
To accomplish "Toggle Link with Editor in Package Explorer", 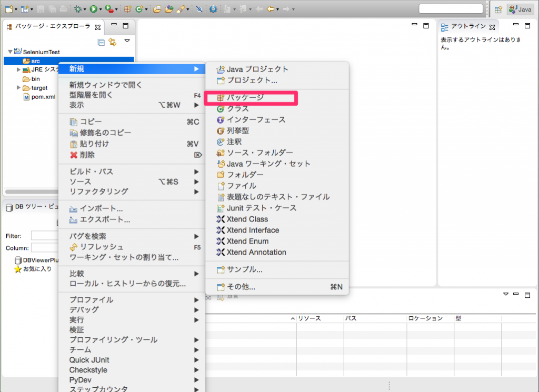I will tap(112, 42).
